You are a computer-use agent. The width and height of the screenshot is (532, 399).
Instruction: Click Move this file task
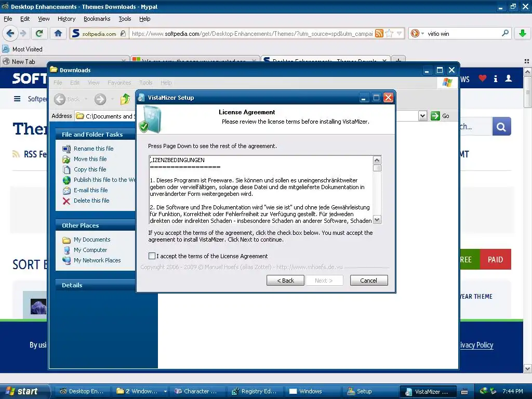pos(90,159)
